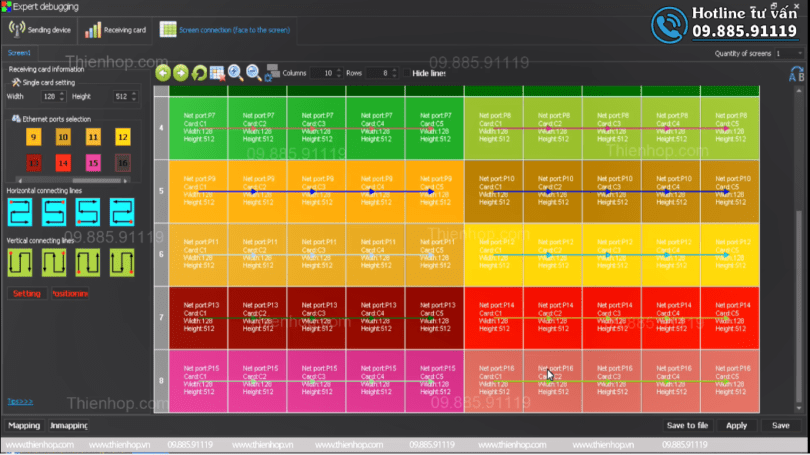Switch to the Sending device tab
This screenshot has width=810, height=455.
[x=40, y=30]
